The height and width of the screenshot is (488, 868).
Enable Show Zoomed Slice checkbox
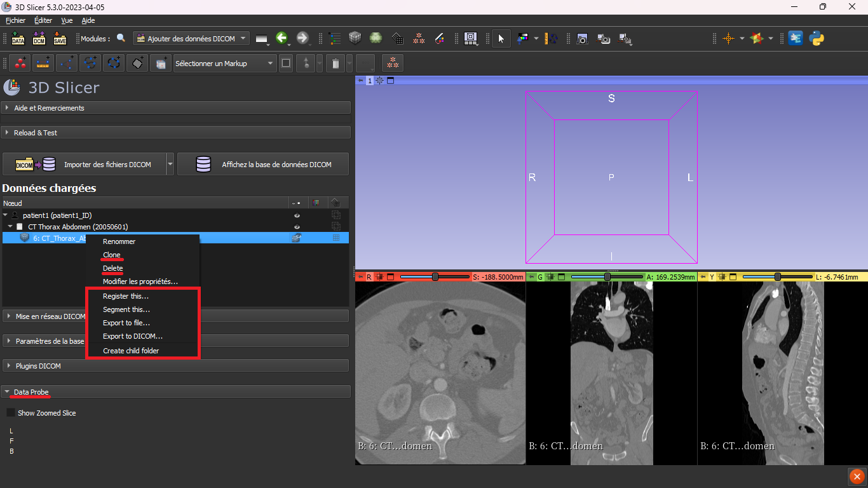click(10, 412)
